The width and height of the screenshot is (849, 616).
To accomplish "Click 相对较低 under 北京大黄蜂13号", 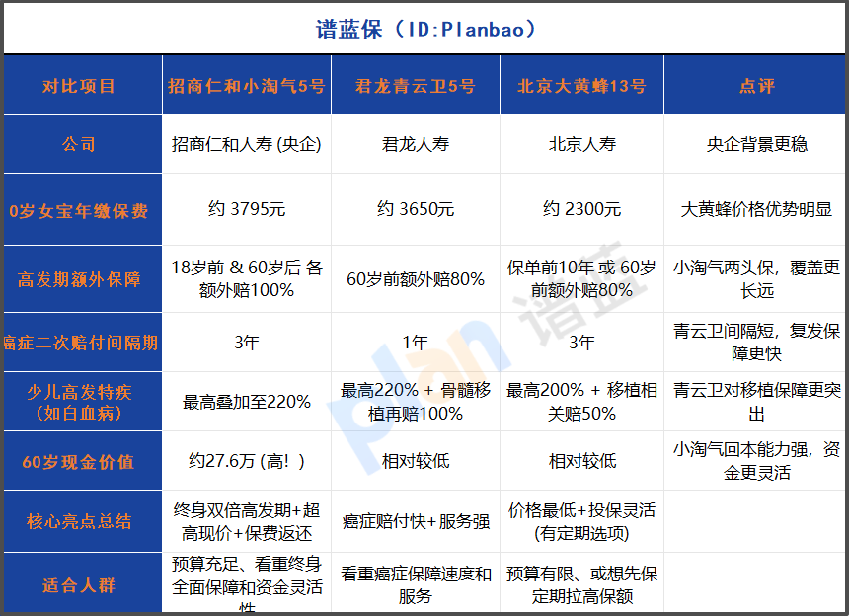I will pos(582,461).
